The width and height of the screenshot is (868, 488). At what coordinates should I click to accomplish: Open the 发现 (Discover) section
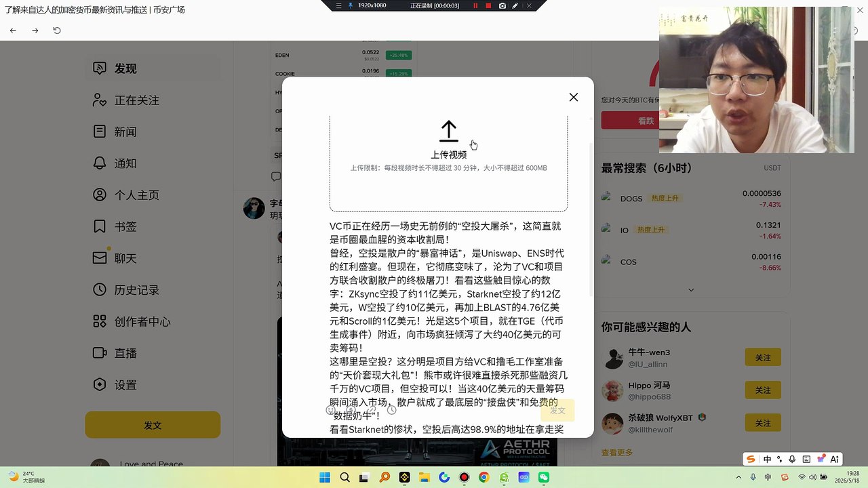coord(153,68)
